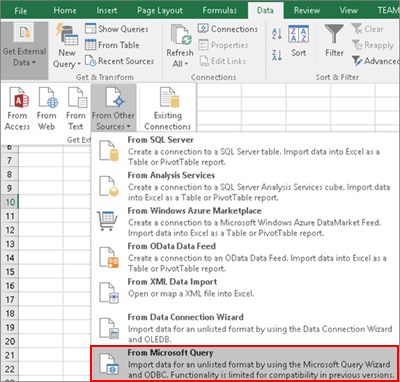Click the Clear filter command
Viewport: 400px width, 382px height.
click(368, 29)
